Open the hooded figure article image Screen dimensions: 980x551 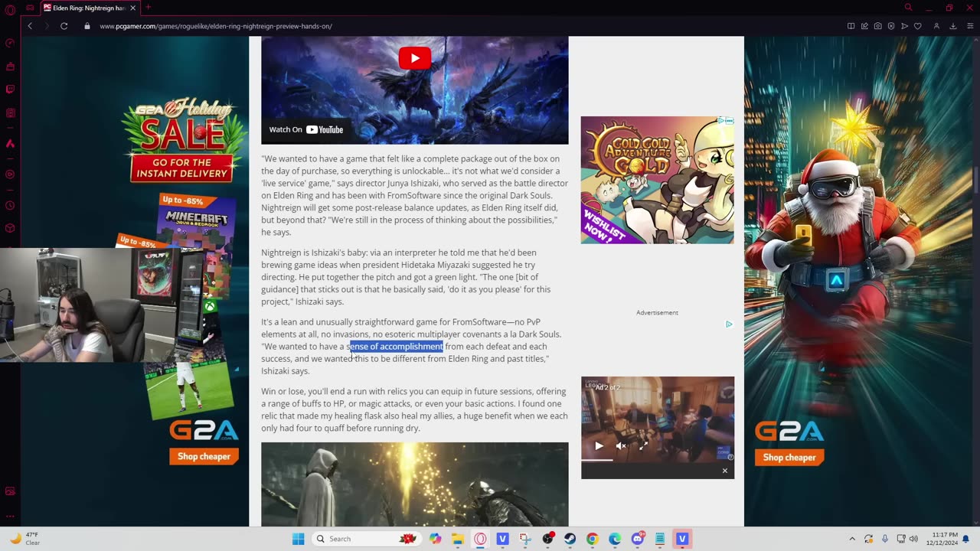414,484
